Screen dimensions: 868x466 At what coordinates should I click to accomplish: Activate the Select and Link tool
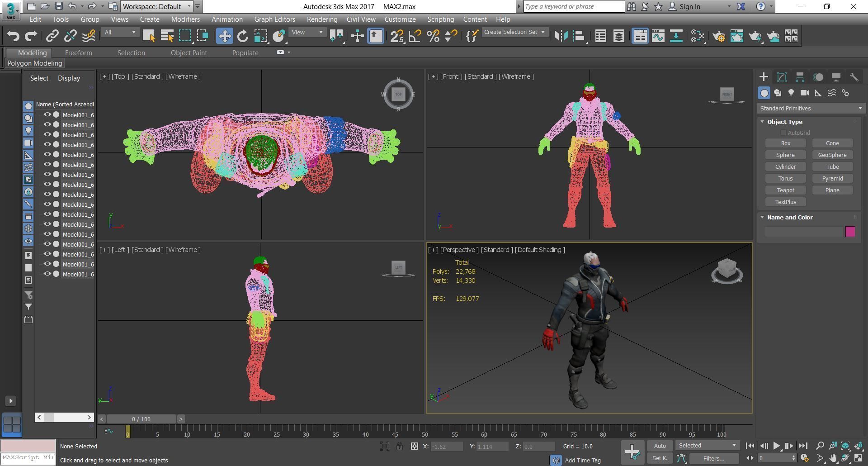[x=52, y=36]
